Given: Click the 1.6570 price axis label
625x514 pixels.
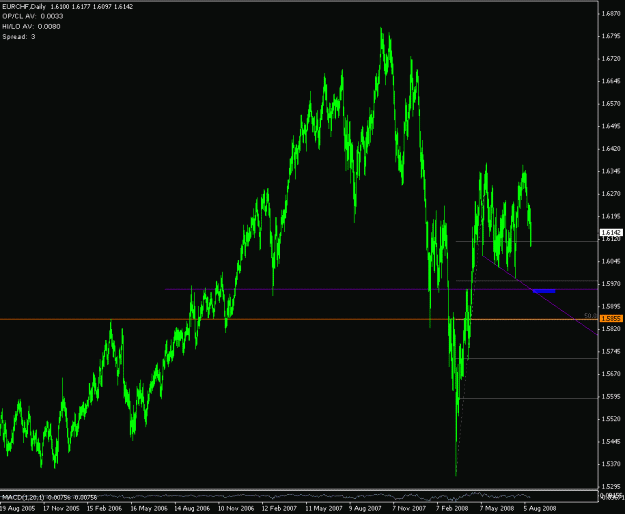Looking at the screenshot, I should (611, 104).
